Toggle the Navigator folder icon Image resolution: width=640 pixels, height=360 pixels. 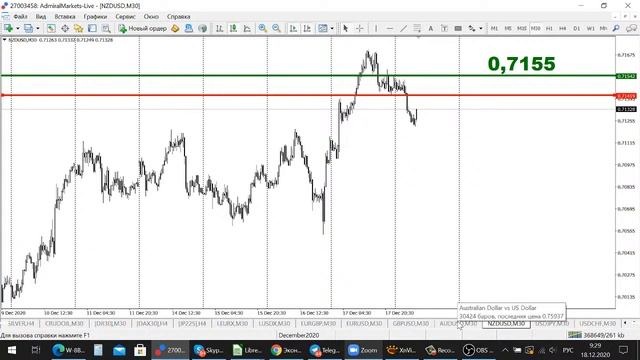coord(78,28)
